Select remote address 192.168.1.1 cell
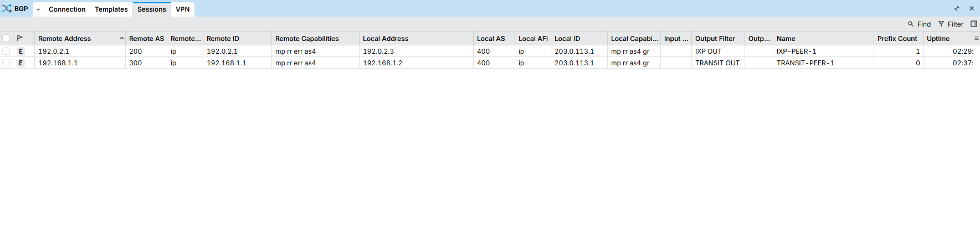This screenshot has height=228, width=980. pyautogui.click(x=80, y=63)
